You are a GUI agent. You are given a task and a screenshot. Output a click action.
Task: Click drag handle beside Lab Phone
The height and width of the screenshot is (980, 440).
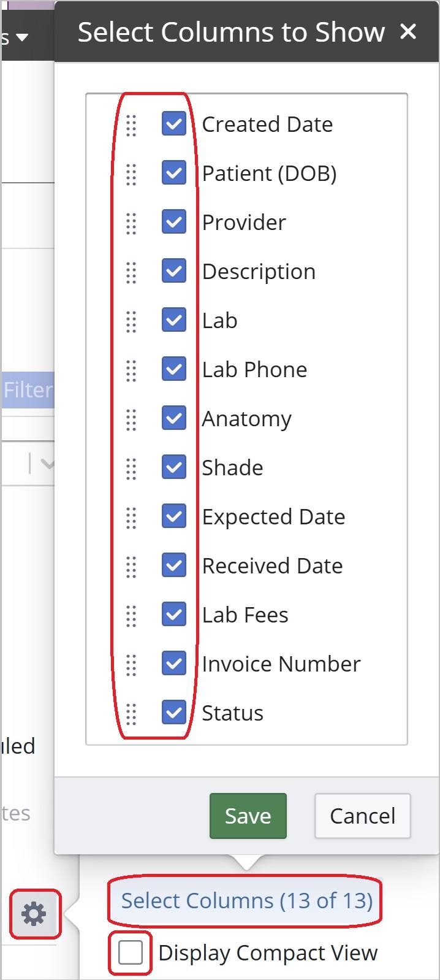tap(131, 370)
